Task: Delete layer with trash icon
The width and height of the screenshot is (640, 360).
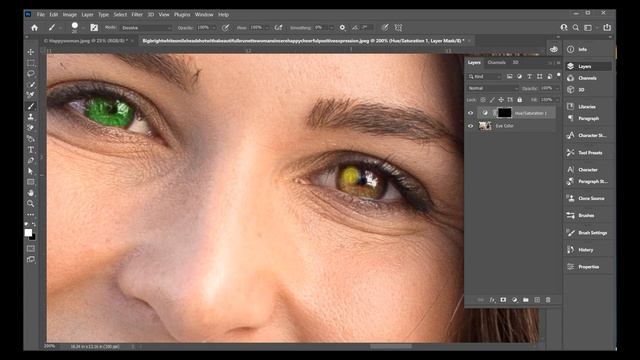Action: pyautogui.click(x=548, y=300)
